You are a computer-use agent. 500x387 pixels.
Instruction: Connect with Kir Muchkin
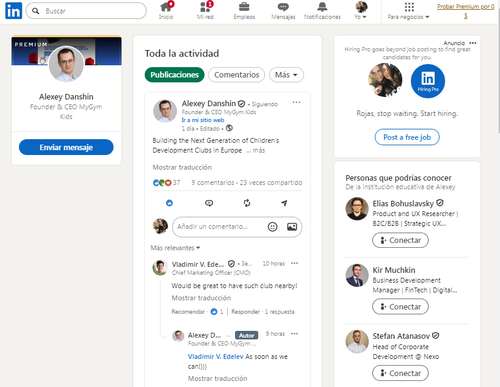pyautogui.click(x=400, y=306)
